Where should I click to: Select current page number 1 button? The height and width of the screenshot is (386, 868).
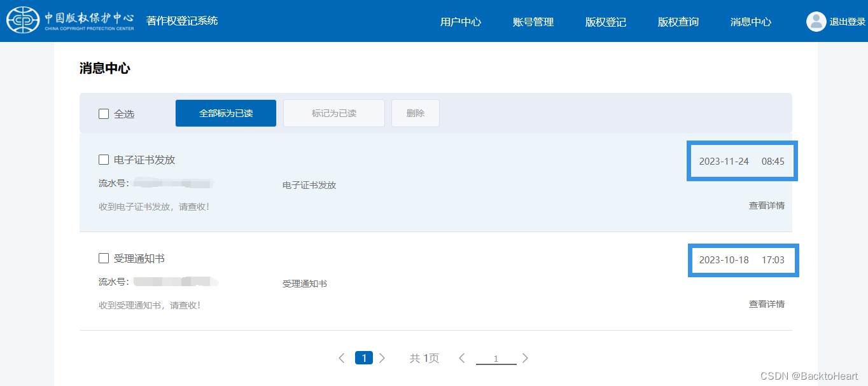click(x=364, y=358)
